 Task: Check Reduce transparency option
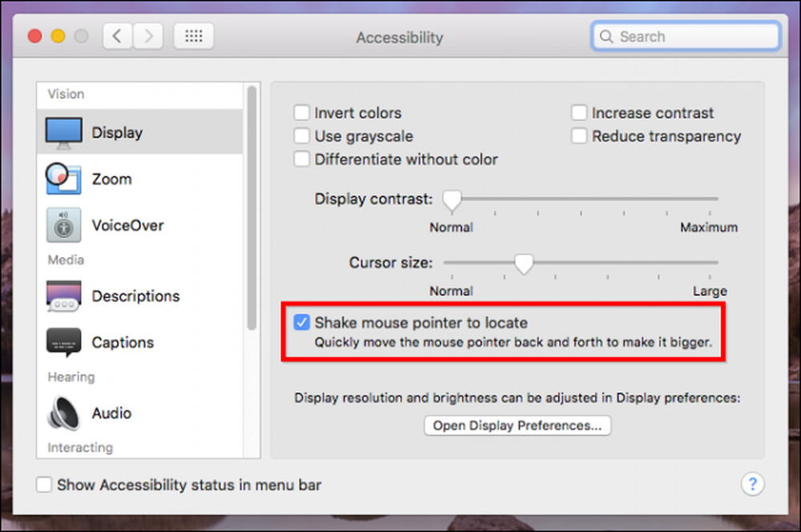(579, 136)
